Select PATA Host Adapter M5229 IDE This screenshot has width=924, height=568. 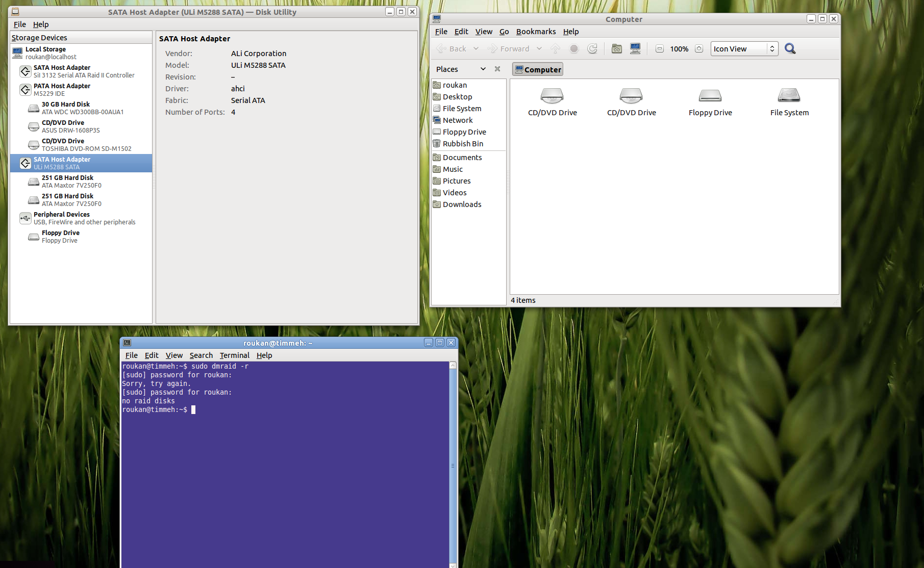pyautogui.click(x=81, y=90)
